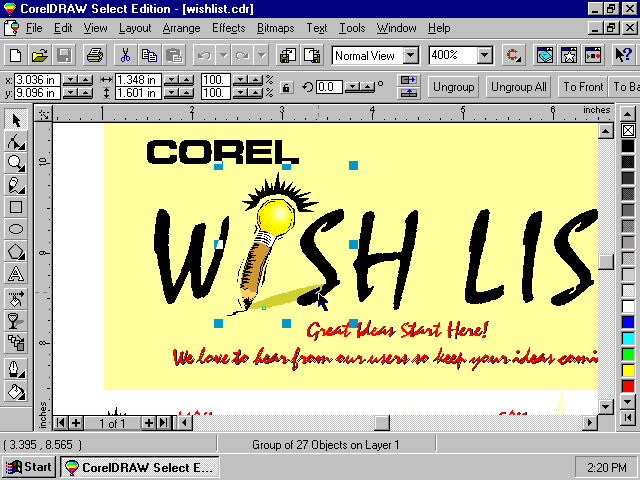640x480 pixels.
Task: Select the Rectangle tool
Action: (x=16, y=207)
